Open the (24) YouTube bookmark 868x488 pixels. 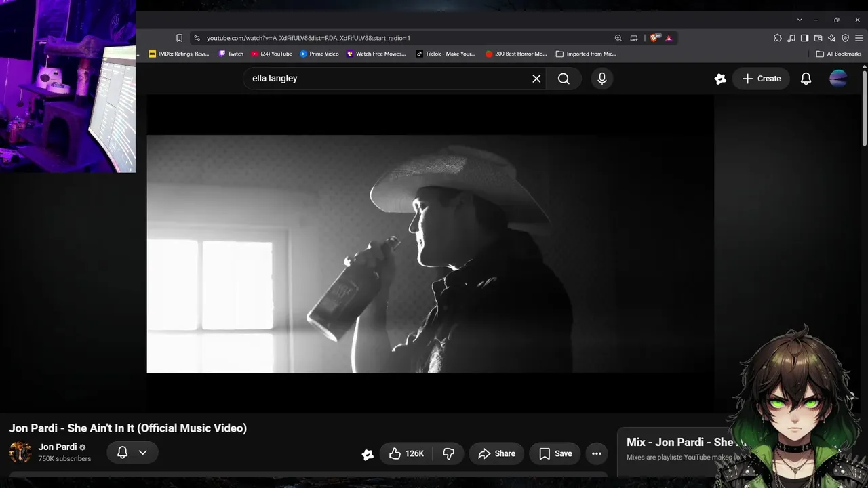point(271,54)
